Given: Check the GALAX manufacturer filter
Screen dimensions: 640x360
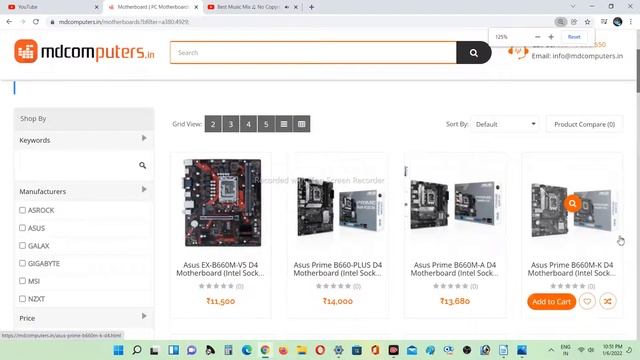Looking at the screenshot, I should (22, 246).
